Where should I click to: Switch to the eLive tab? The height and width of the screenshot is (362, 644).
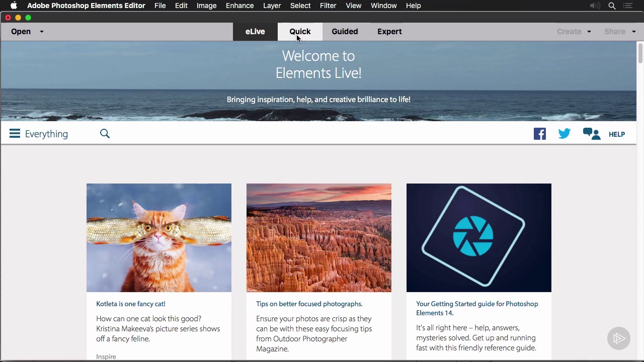[255, 31]
